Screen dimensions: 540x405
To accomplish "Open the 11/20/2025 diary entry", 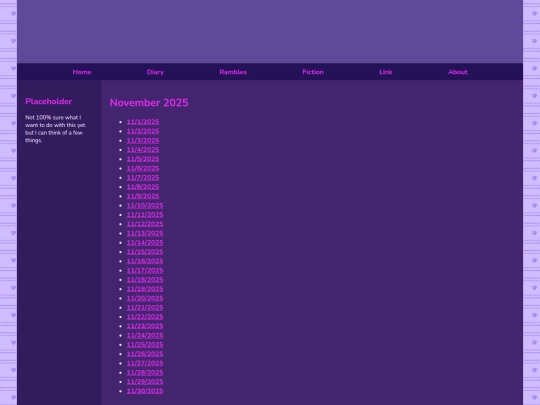I will pos(145,298).
